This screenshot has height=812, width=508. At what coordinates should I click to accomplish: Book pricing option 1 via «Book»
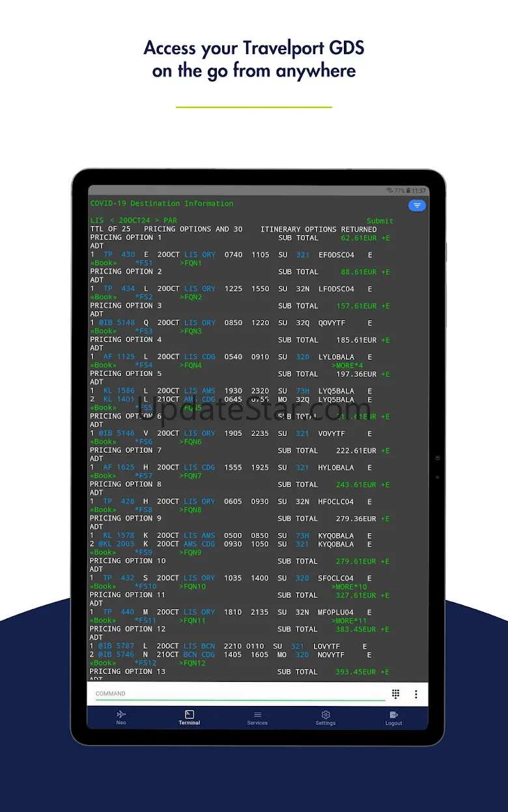pyautogui.click(x=103, y=264)
